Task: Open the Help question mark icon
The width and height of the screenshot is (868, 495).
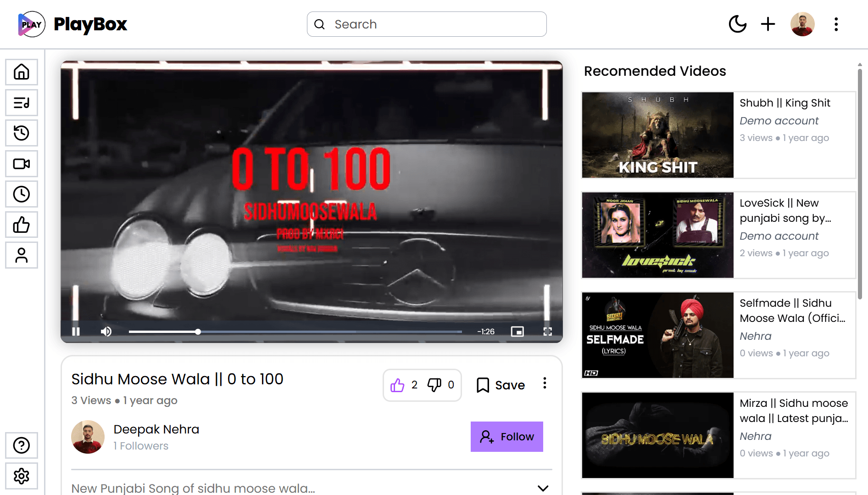Action: (22, 445)
